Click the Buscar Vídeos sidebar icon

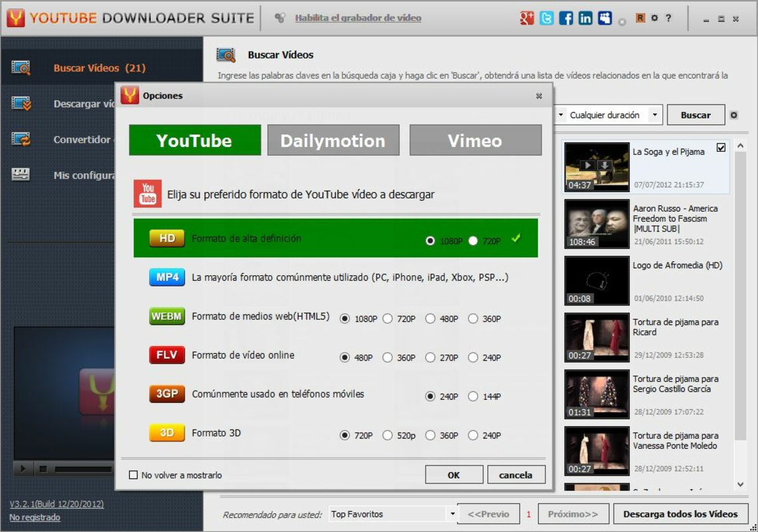coord(21,68)
